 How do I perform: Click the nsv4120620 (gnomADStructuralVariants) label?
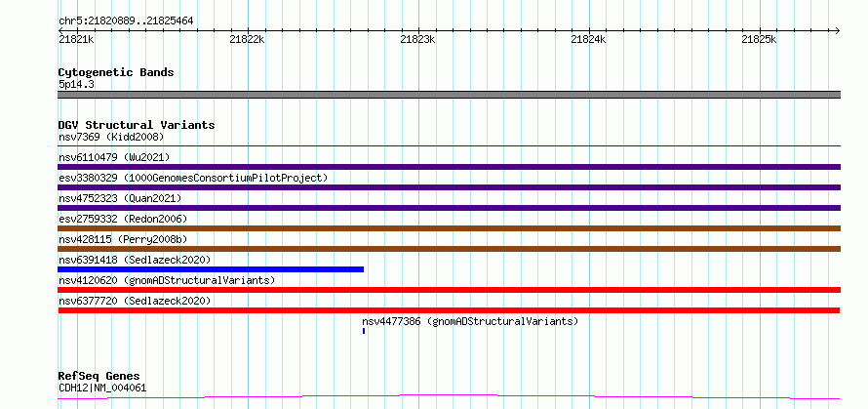click(167, 280)
